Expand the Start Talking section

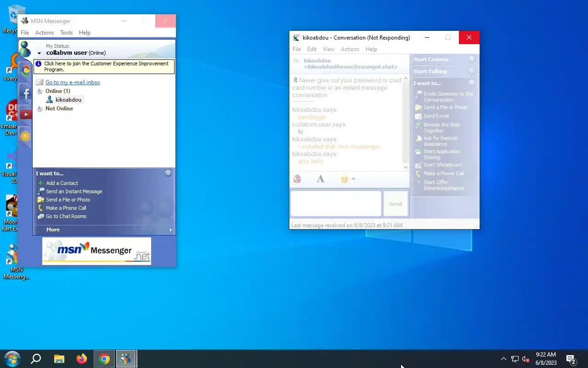point(472,71)
